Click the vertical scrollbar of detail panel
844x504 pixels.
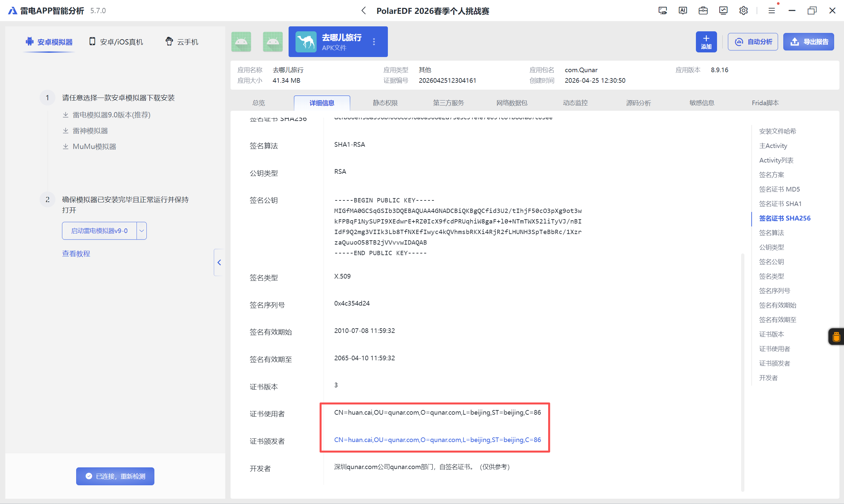pos(742,372)
